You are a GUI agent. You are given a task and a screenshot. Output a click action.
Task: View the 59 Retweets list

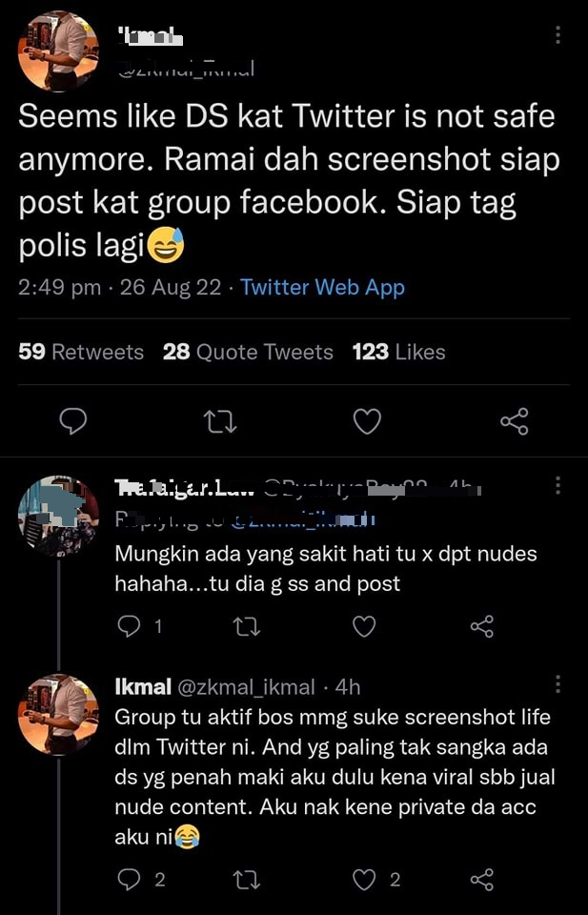pyautogui.click(x=81, y=352)
